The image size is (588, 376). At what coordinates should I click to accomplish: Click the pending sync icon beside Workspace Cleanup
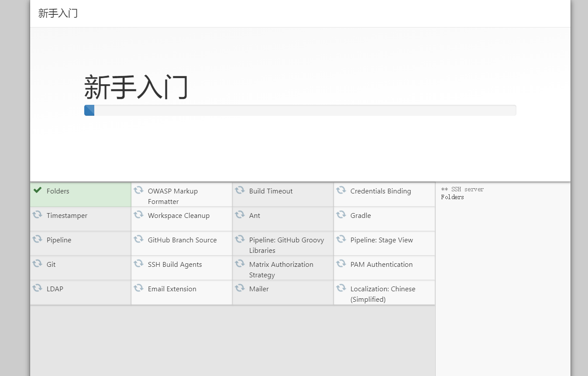pos(138,214)
